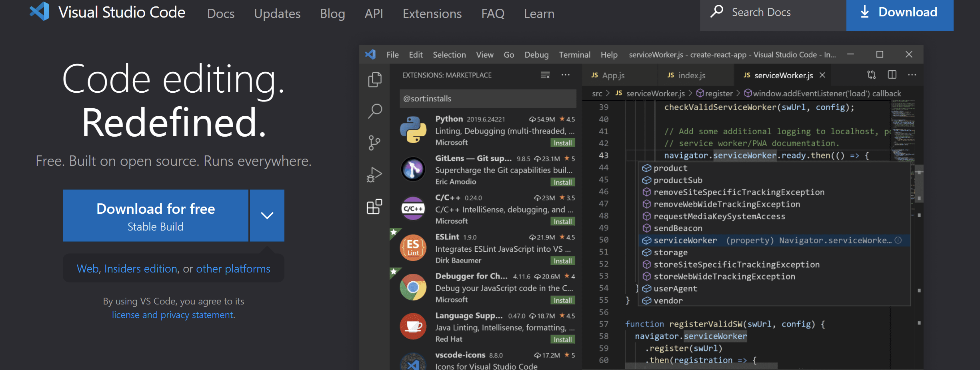Click the src breadcrumb segment
980x370 pixels.
pyautogui.click(x=597, y=93)
